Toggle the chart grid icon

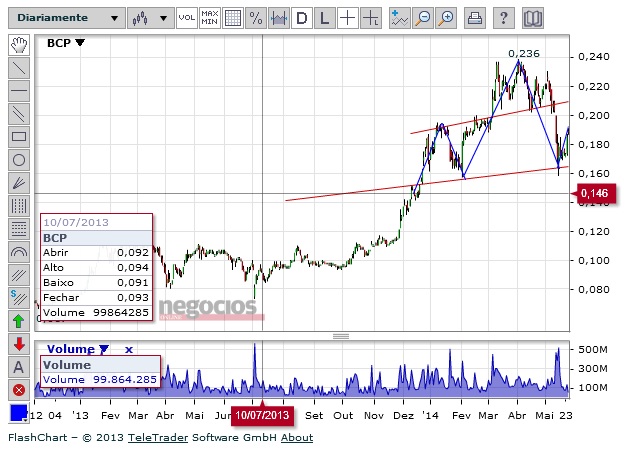233,18
